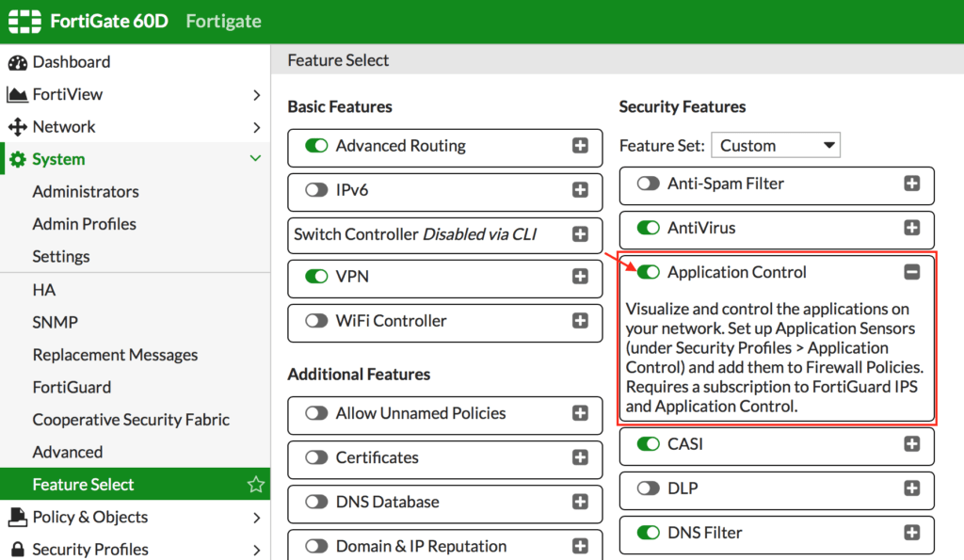Disable the Advanced Routing toggle
The image size is (964, 560).
coord(316,146)
